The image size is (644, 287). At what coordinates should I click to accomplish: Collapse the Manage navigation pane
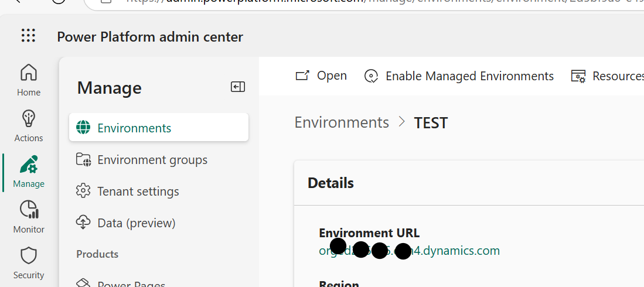point(238,87)
